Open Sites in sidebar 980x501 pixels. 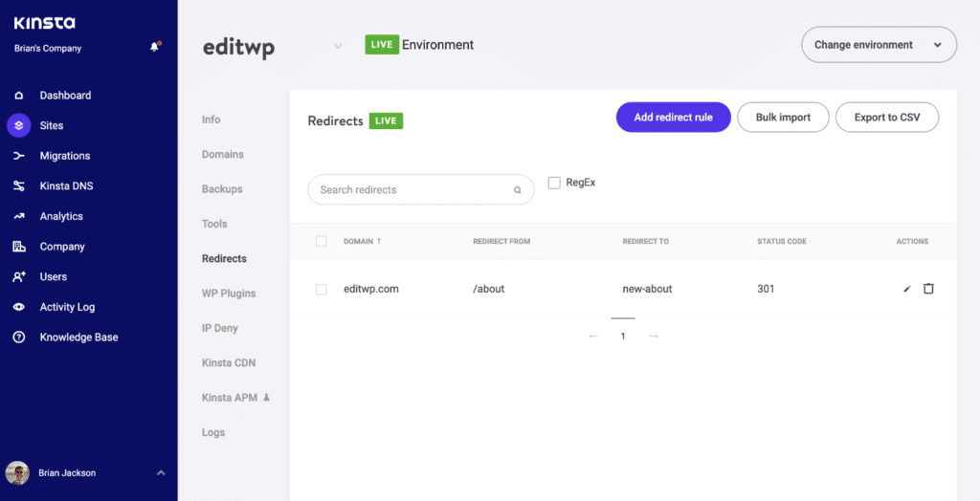tap(52, 125)
